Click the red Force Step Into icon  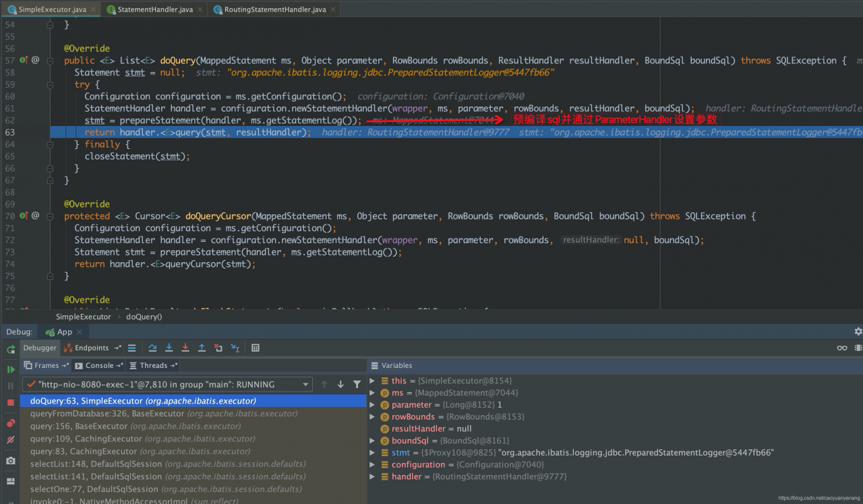(x=185, y=348)
